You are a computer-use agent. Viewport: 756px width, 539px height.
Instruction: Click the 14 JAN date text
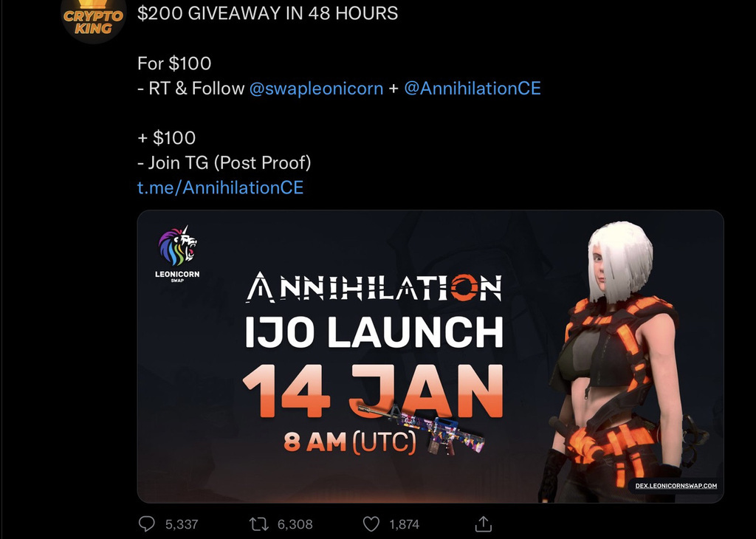coord(373,391)
